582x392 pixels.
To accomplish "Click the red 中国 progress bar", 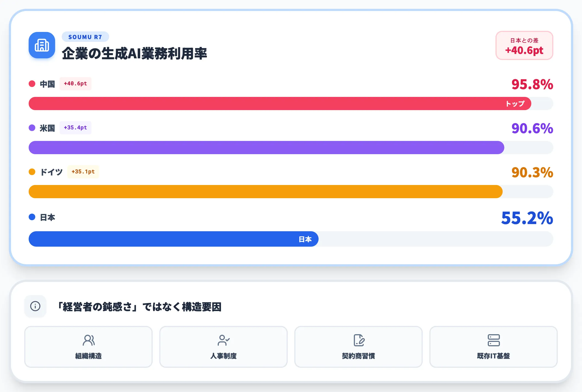I will pos(280,104).
